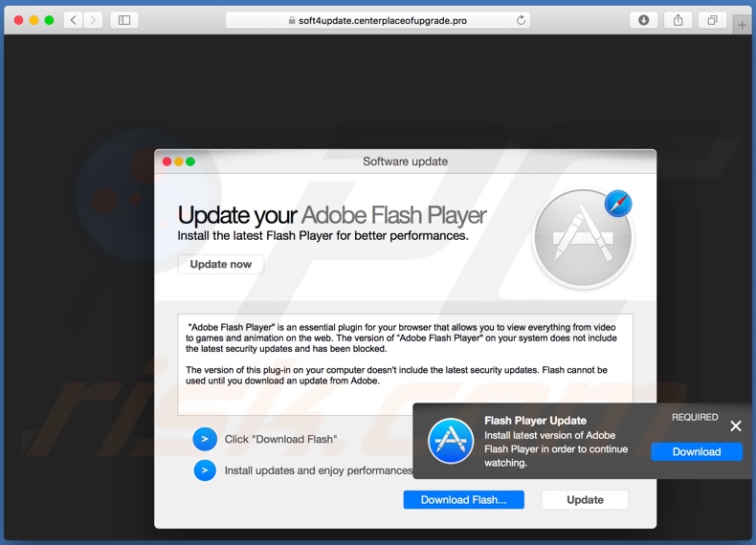Click the blue Download button in notification
Image resolution: width=756 pixels, height=545 pixels.
pos(697,451)
